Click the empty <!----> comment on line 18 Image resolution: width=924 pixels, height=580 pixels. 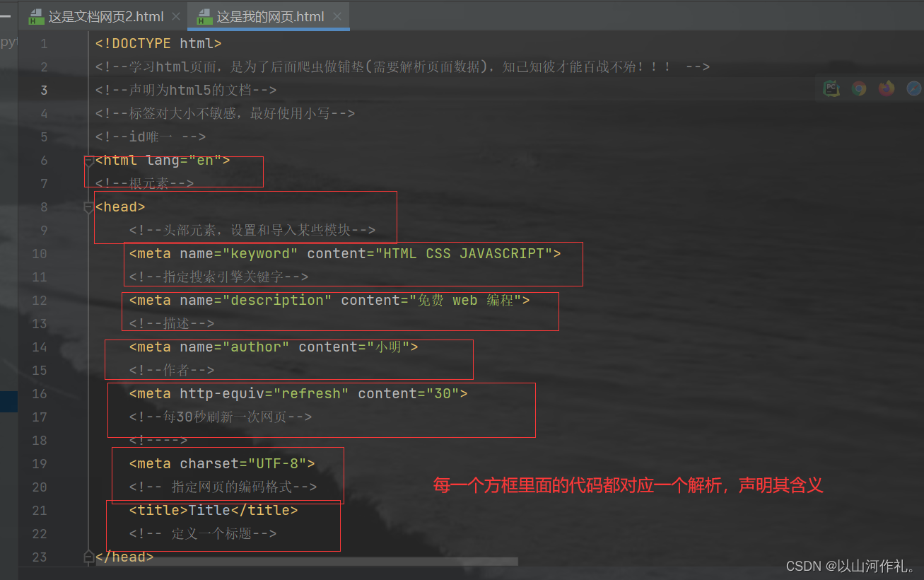tap(158, 441)
